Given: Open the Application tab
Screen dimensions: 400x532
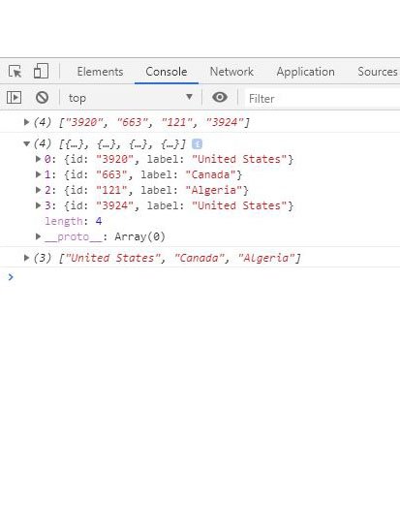Looking at the screenshot, I should (305, 72).
